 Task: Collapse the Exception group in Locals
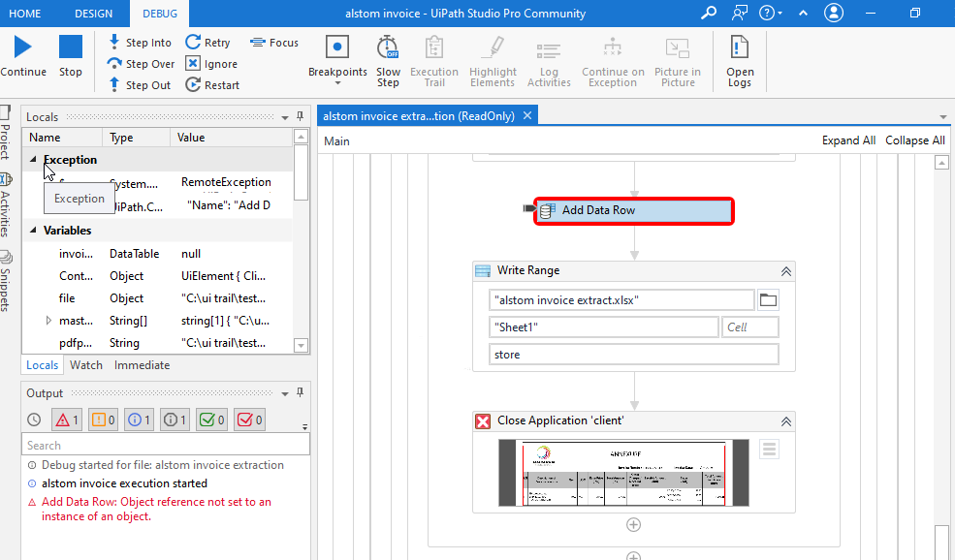click(x=34, y=160)
